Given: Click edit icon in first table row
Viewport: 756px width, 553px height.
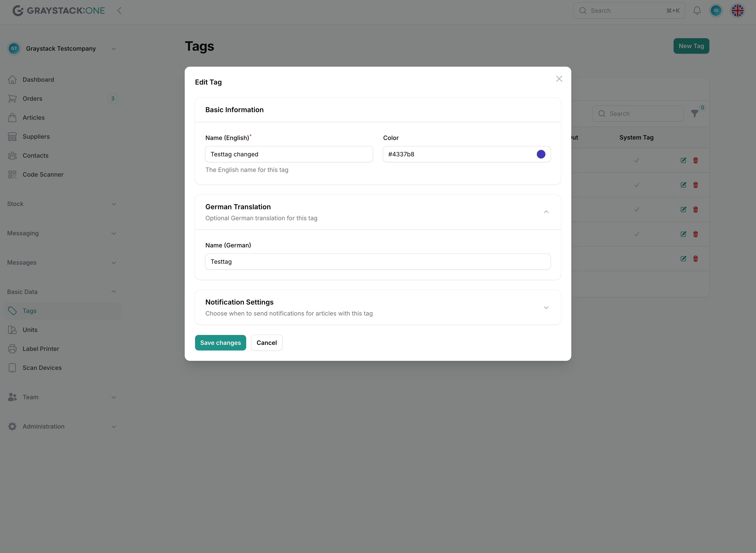Looking at the screenshot, I should point(683,160).
